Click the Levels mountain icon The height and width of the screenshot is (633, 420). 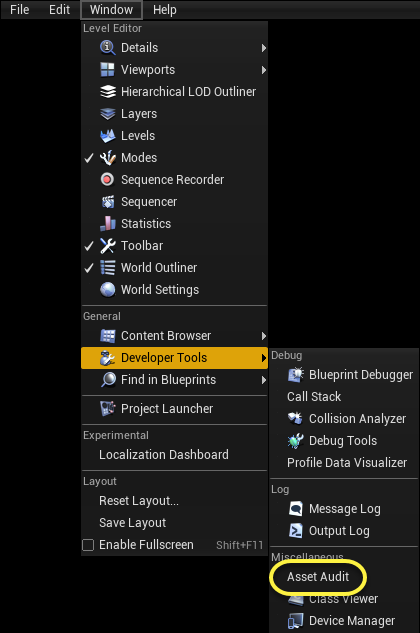107,136
